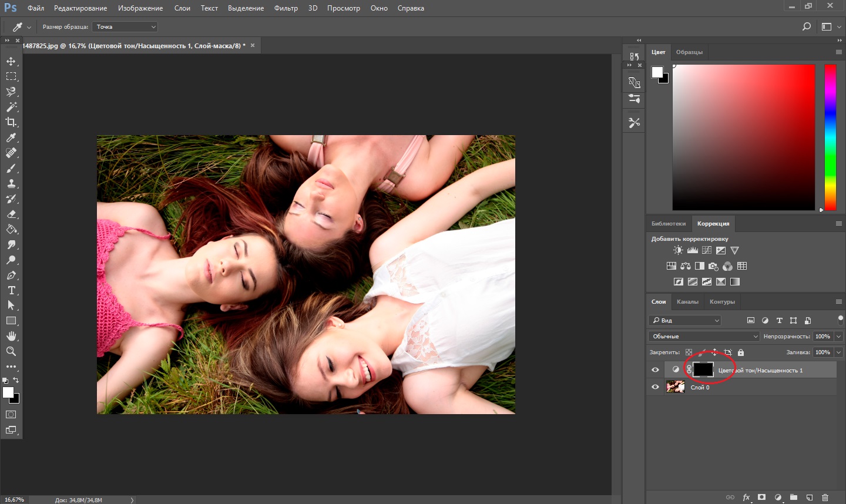Click the delete layer trash icon
846x504 pixels.
click(x=825, y=498)
